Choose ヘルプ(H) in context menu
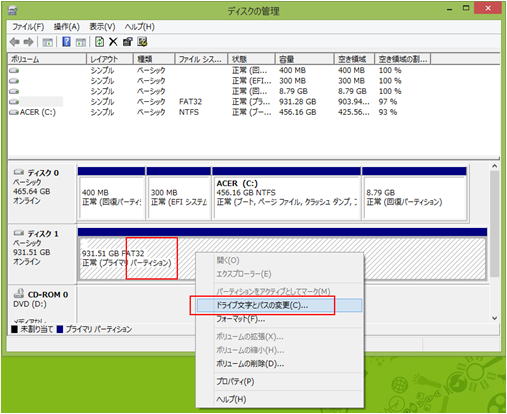Image resolution: width=507 pixels, height=414 pixels. [279, 399]
